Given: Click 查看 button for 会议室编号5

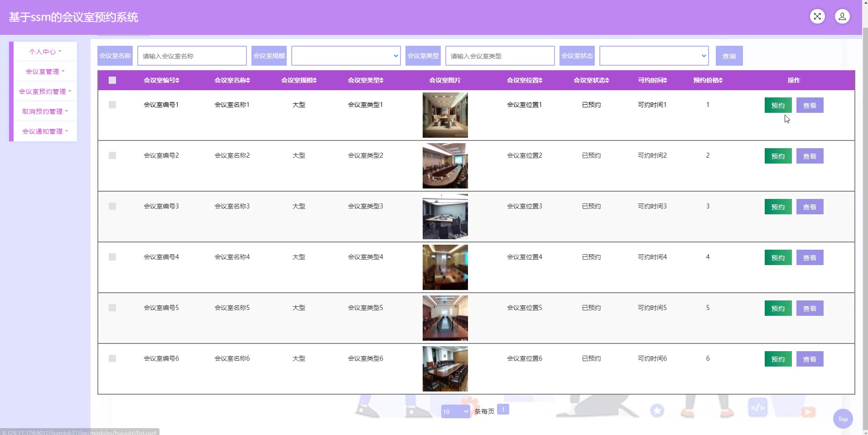Looking at the screenshot, I should point(810,308).
